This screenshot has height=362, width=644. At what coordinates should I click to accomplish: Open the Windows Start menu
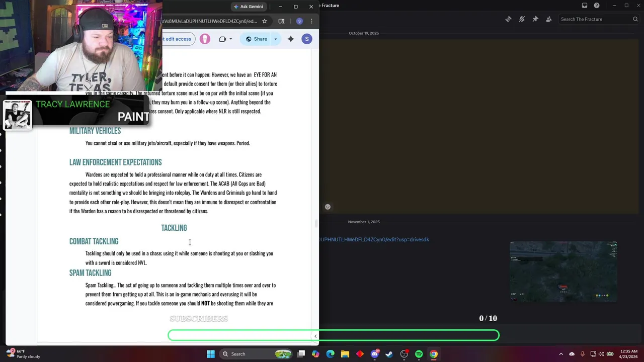(x=211, y=354)
